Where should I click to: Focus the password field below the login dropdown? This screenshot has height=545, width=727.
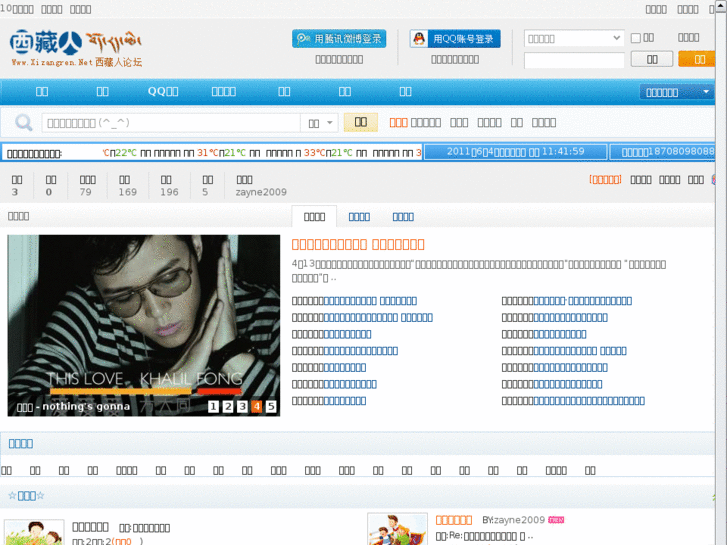point(574,60)
